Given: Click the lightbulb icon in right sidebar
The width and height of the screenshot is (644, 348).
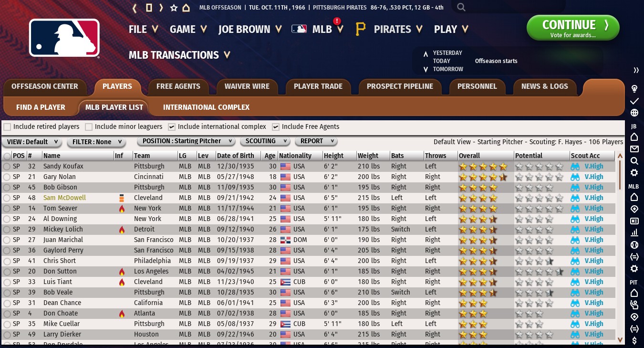Looking at the screenshot, I should point(634,89).
